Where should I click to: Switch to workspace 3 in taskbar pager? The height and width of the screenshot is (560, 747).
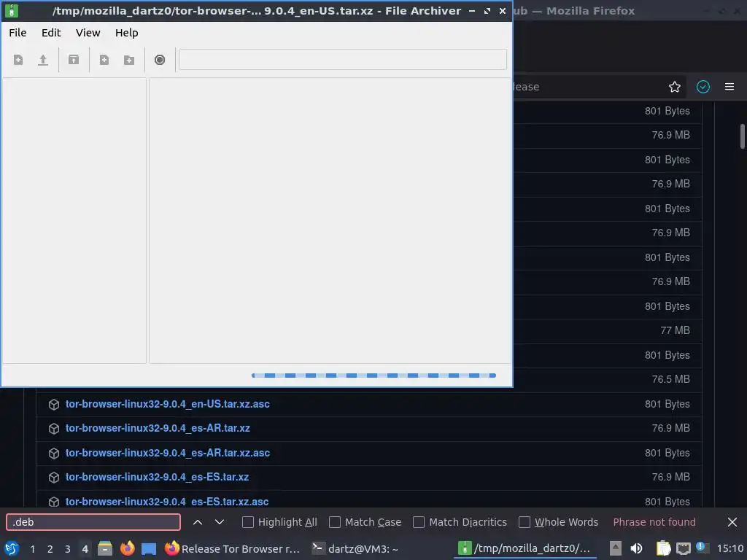pyautogui.click(x=68, y=549)
